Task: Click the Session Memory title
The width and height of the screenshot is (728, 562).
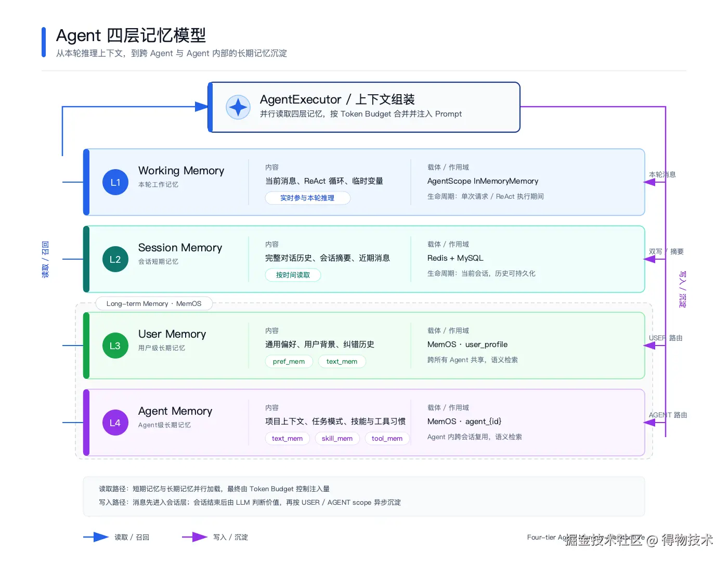Action: [x=180, y=248]
